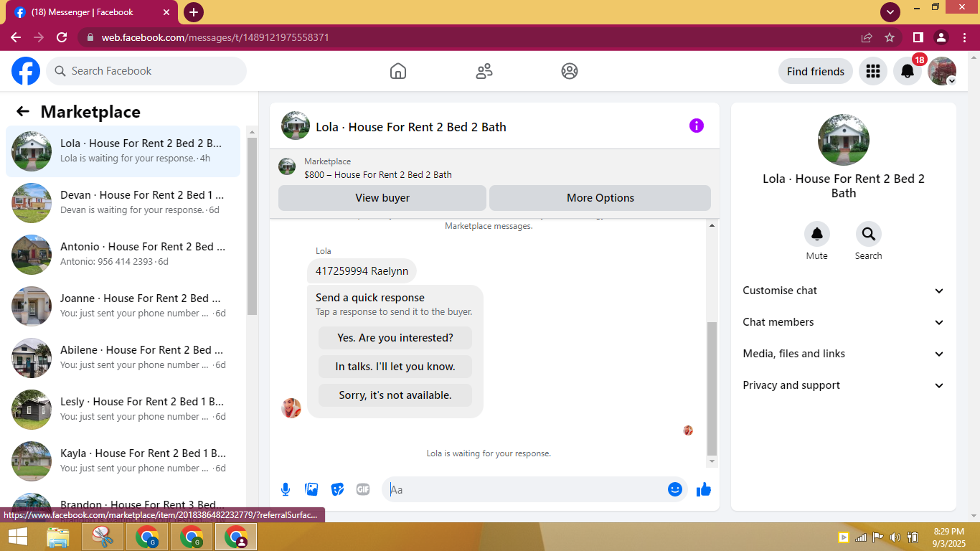The width and height of the screenshot is (980, 551).
Task: Search in conversation using Search icon
Action: click(x=869, y=234)
